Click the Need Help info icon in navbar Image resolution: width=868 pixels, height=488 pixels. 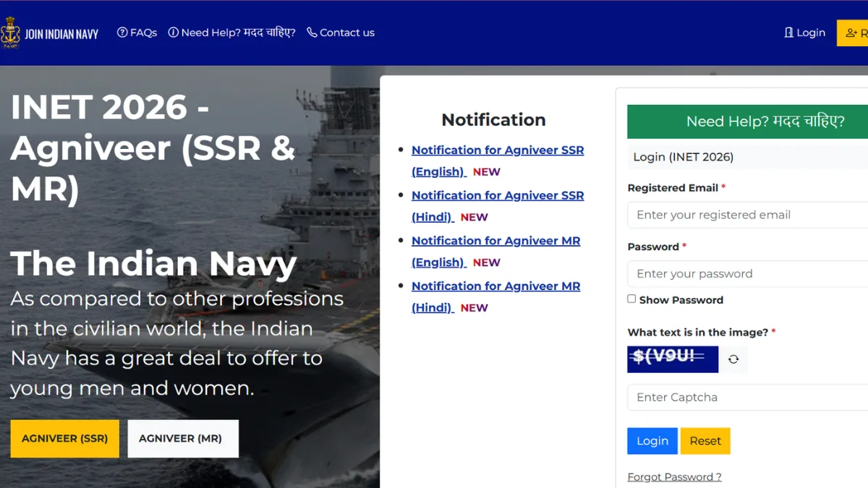[x=174, y=33]
